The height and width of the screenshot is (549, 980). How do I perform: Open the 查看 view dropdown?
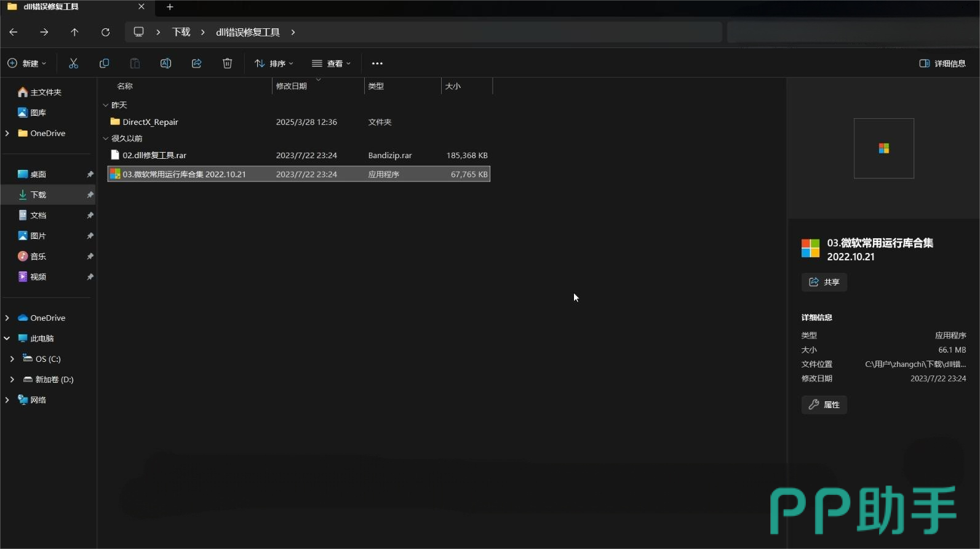pyautogui.click(x=331, y=63)
